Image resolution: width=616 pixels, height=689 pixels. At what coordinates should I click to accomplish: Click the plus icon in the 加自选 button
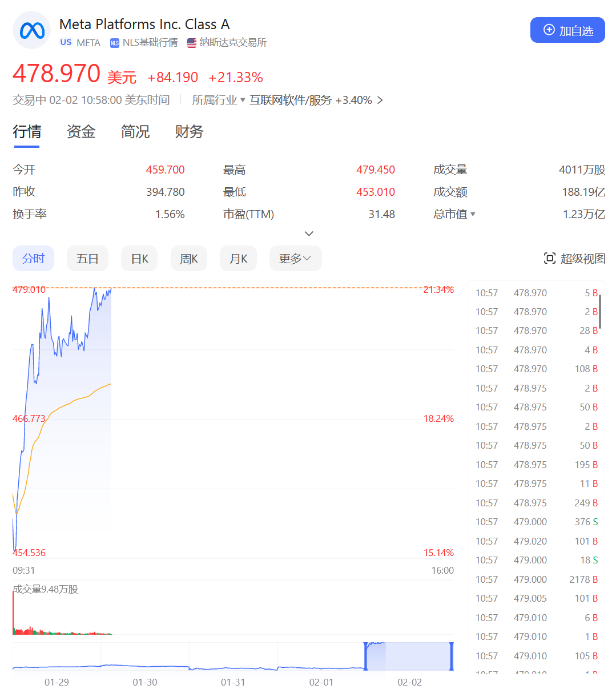[x=549, y=30]
